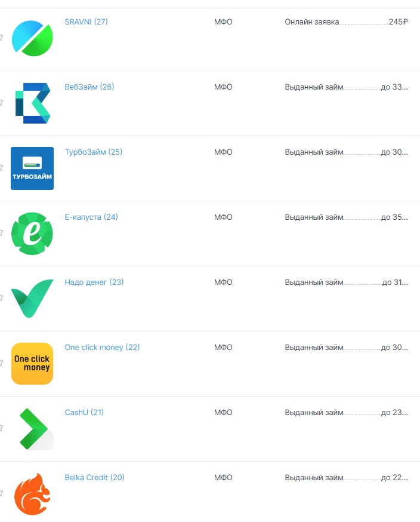Open the Е-капуста (24) link
Screen dimensions: 420x522
point(91,217)
